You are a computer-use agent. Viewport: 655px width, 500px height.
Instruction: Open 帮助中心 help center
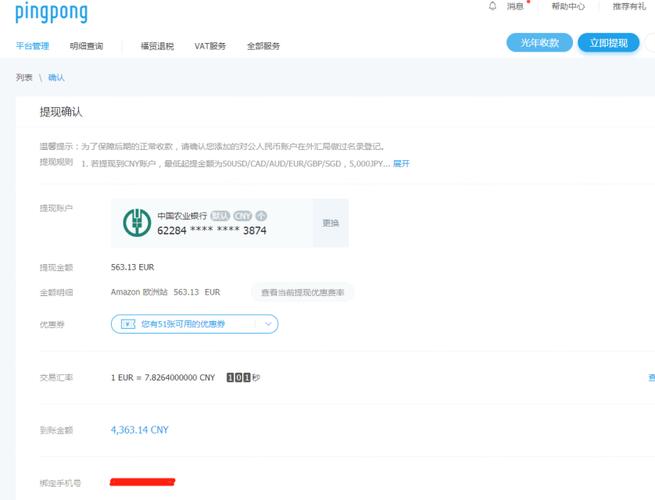568,6
